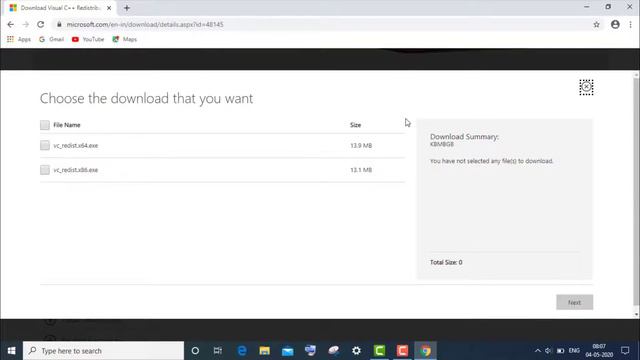
Task: Tick the checkbox for vc_redist.x64.exe
Action: point(44,145)
